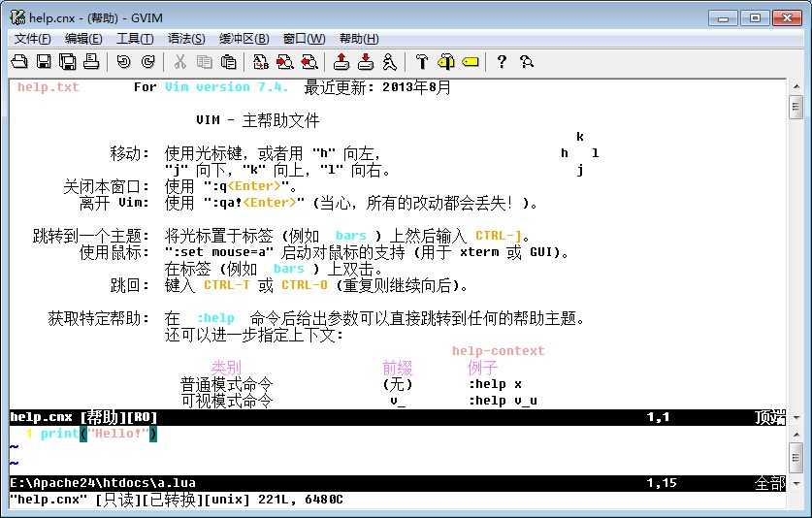Load session toolbar icon
Screen dimensions: 812x518
pos(341,62)
